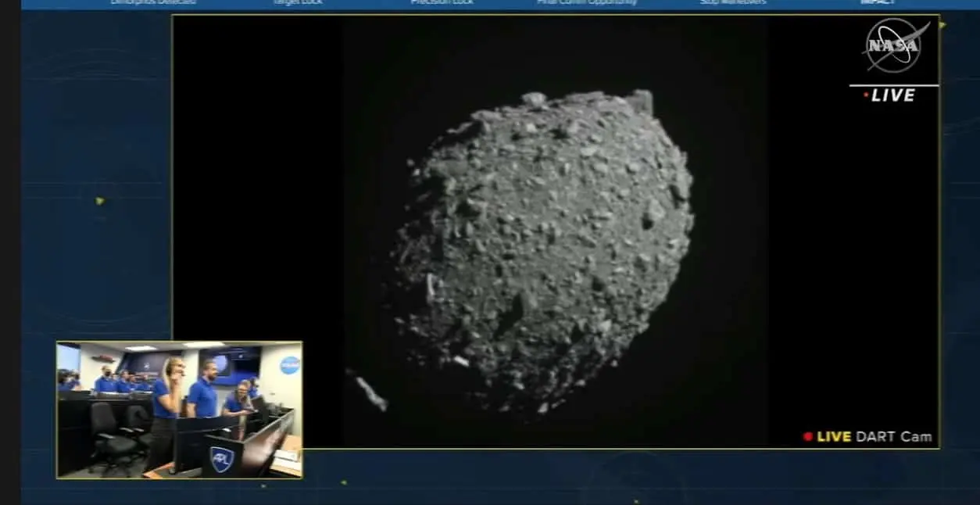This screenshot has width=980, height=505.
Task: Select the Target Lock milestone
Action: pyautogui.click(x=297, y=2)
